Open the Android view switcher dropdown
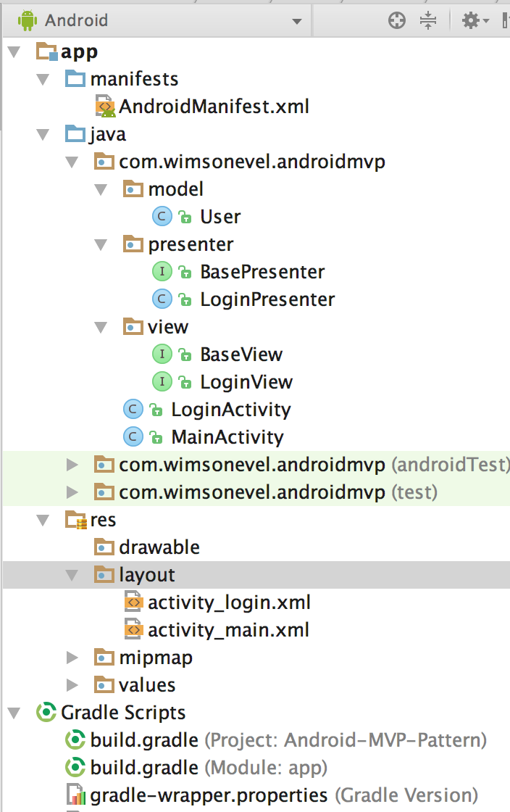 [297, 20]
